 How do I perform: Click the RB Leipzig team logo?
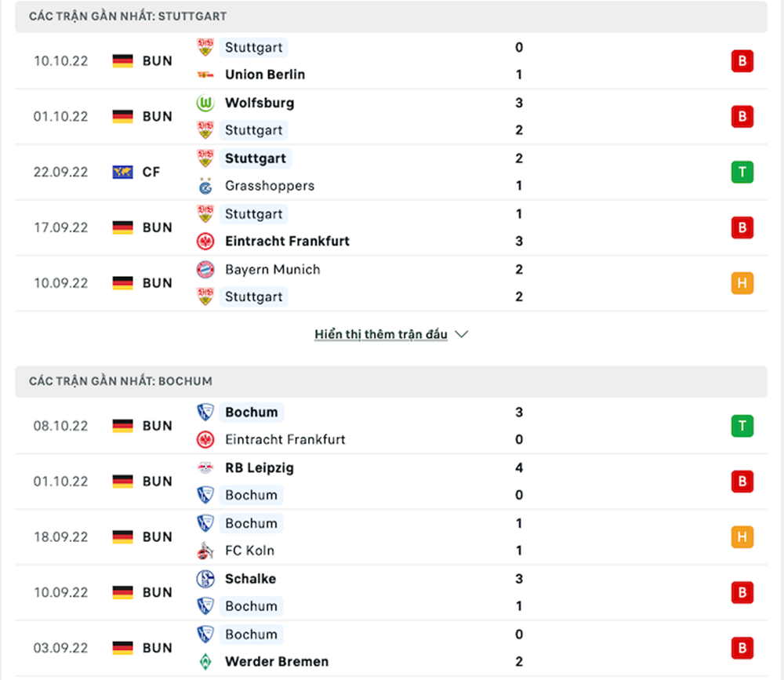[205, 468]
